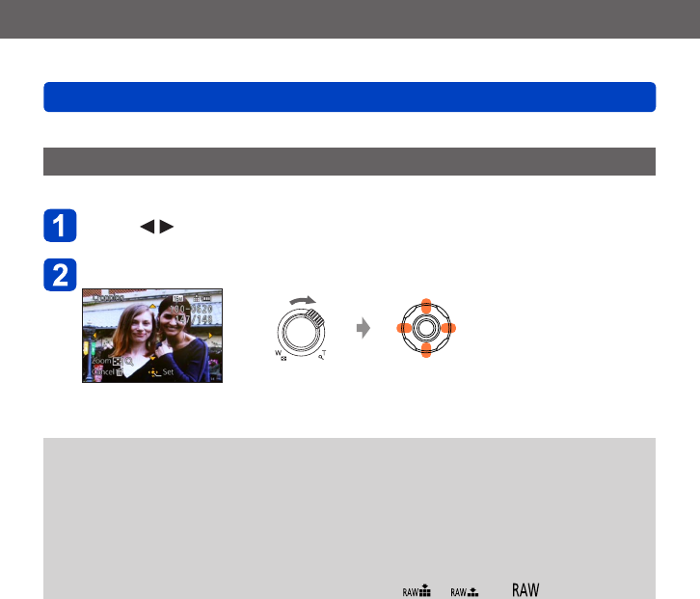This screenshot has height=599, width=700.
Task: Click the cropping preview photo
Action: click(152, 336)
